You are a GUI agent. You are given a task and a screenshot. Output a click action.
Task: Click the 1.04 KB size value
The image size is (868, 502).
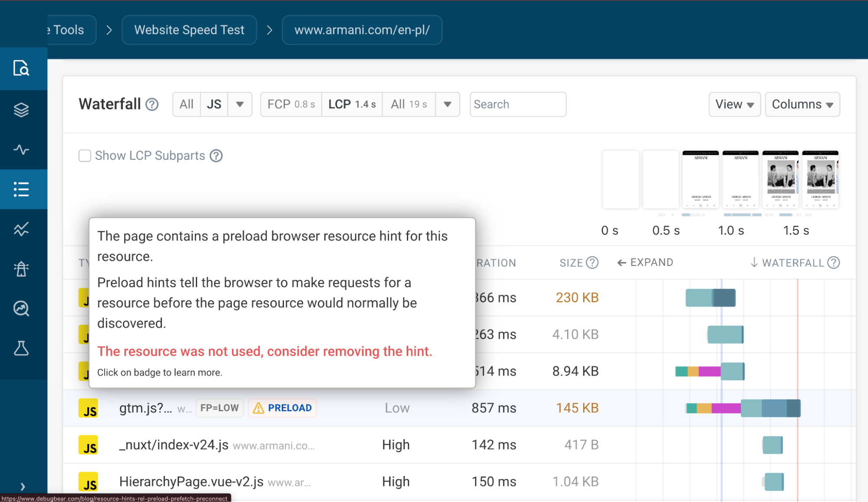(575, 482)
